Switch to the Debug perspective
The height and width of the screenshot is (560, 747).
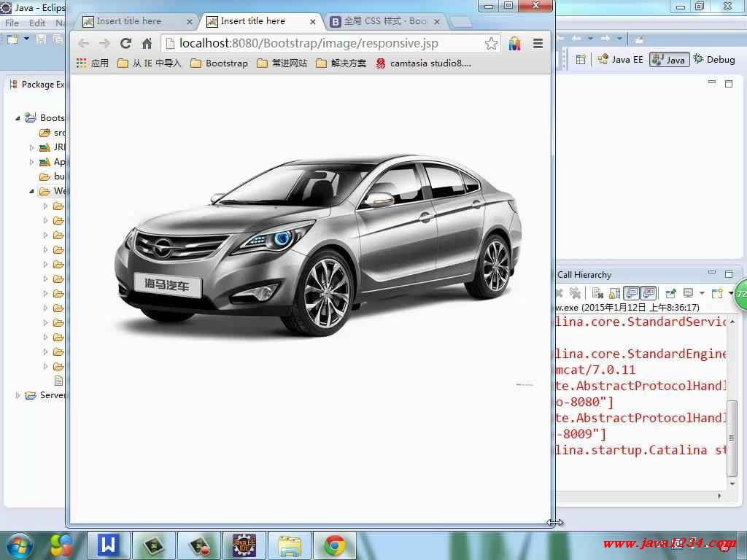714,60
